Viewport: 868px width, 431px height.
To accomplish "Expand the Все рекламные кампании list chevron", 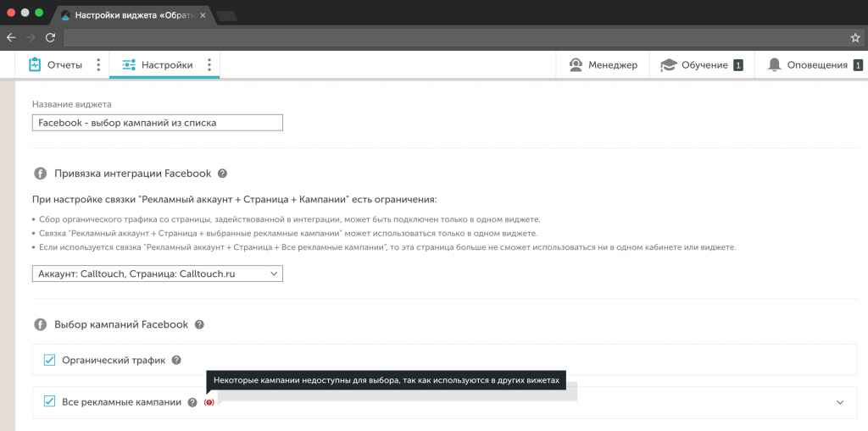I will pyautogui.click(x=840, y=402).
